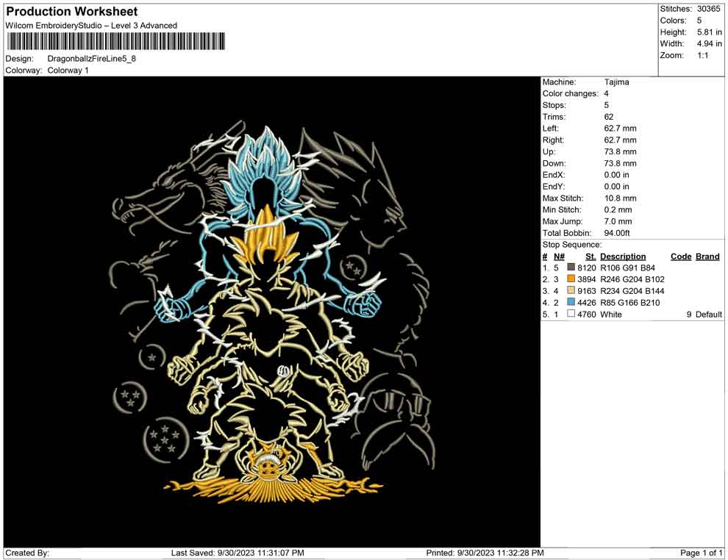Click the "Code" column header
This screenshot has height=560, width=728.
681,256
